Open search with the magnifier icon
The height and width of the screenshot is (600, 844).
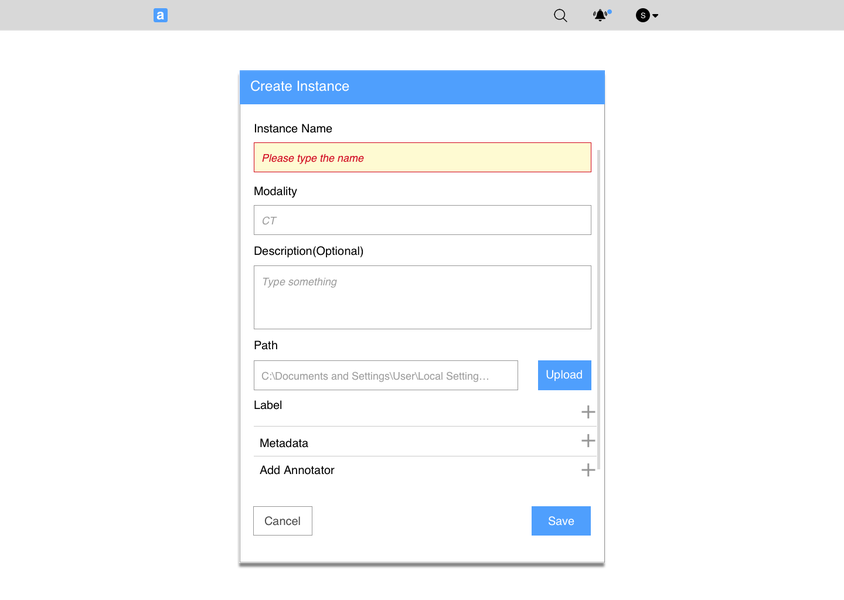[561, 16]
